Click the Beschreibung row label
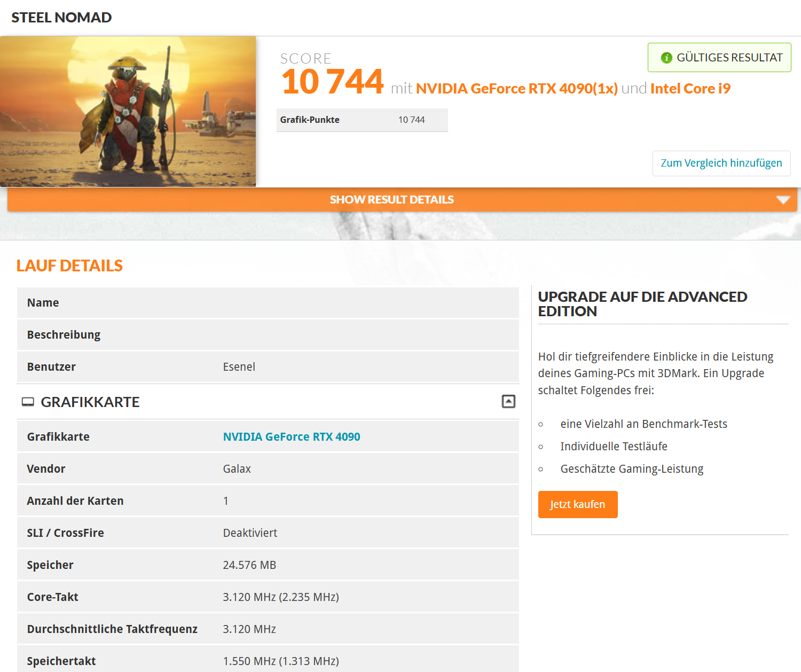Viewport: 801px width, 672px height. tap(64, 335)
